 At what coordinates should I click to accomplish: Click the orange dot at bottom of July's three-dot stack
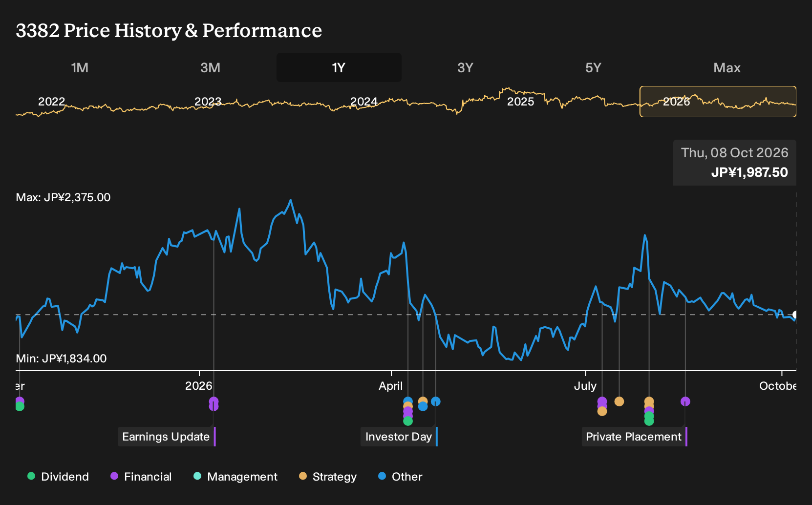click(x=602, y=411)
